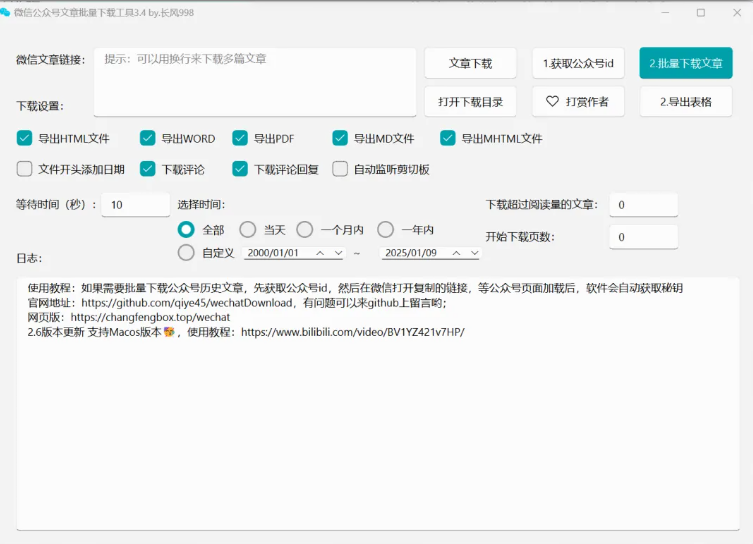This screenshot has width=753, height=544.
Task: Open start date 2000/01/01 dropdown arrow
Action: tap(338, 253)
